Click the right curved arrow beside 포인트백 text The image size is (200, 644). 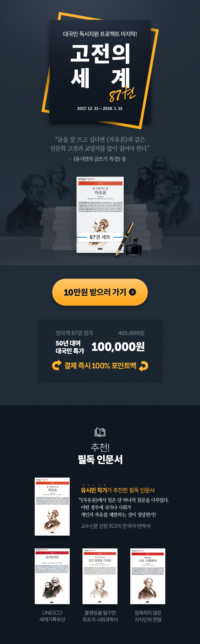(143, 366)
